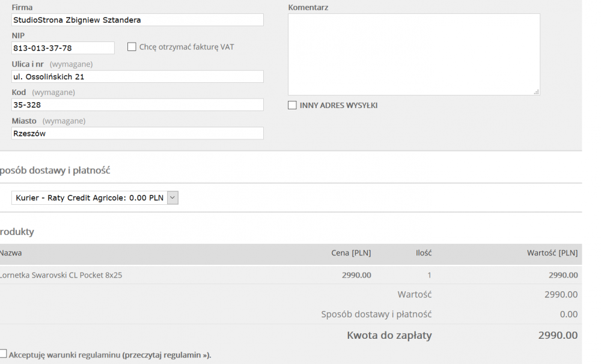Click the dropdown arrow next to Kurier option
Viewport: 601px width, 364px height.
coord(172,198)
